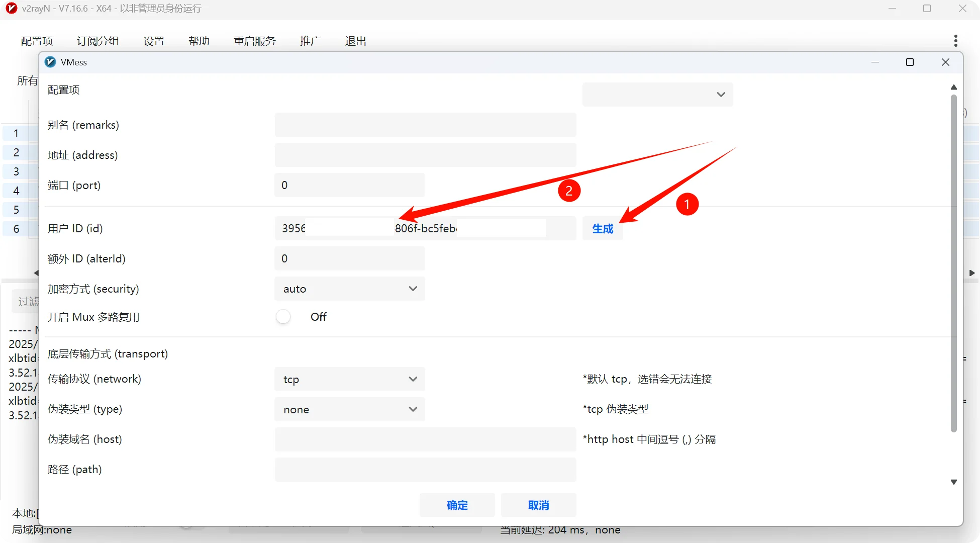Click the three-dot more options icon

[955, 41]
